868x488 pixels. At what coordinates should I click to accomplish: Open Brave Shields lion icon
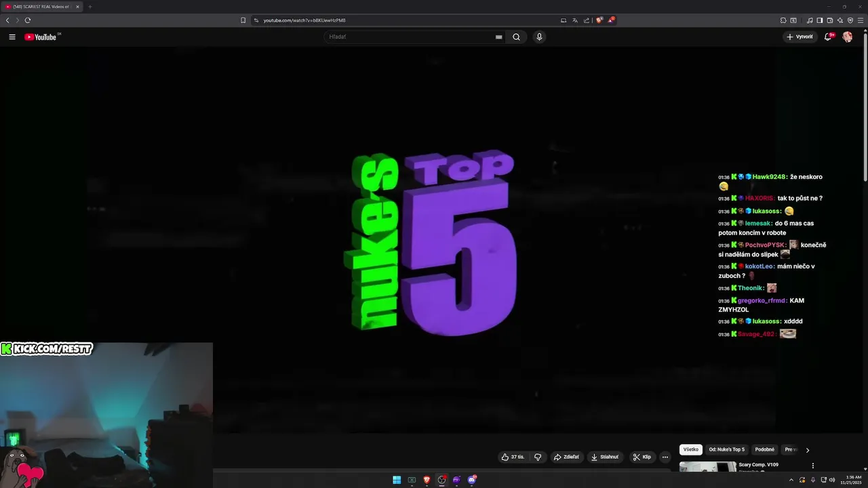tap(599, 20)
